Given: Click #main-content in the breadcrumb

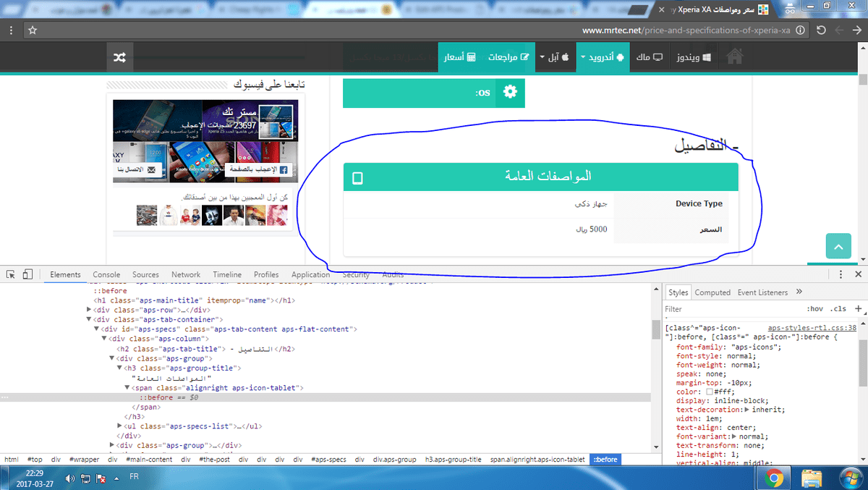Looking at the screenshot, I should (150, 460).
